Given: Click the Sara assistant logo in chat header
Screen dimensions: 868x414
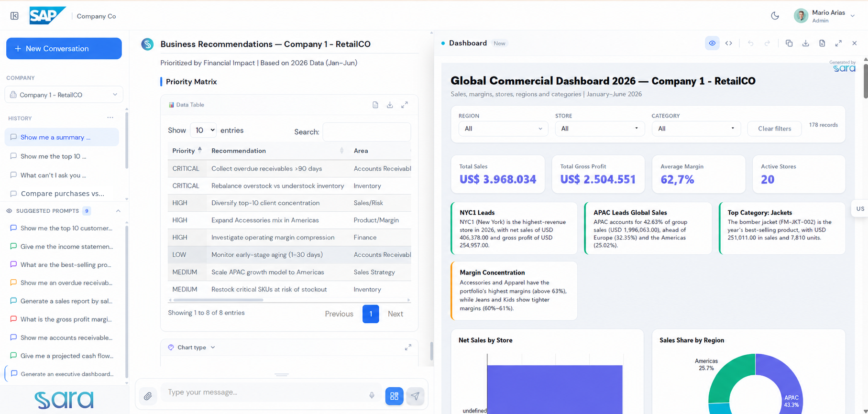Looking at the screenshot, I should click(147, 44).
